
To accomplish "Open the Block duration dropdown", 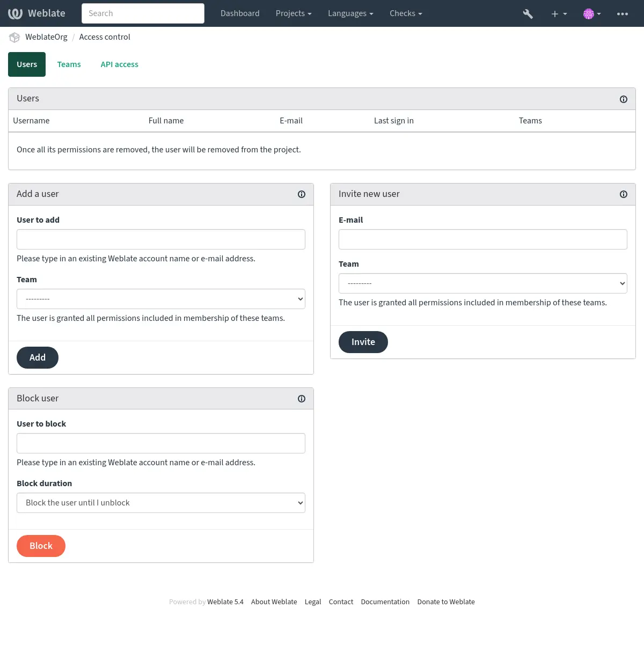I will (161, 503).
